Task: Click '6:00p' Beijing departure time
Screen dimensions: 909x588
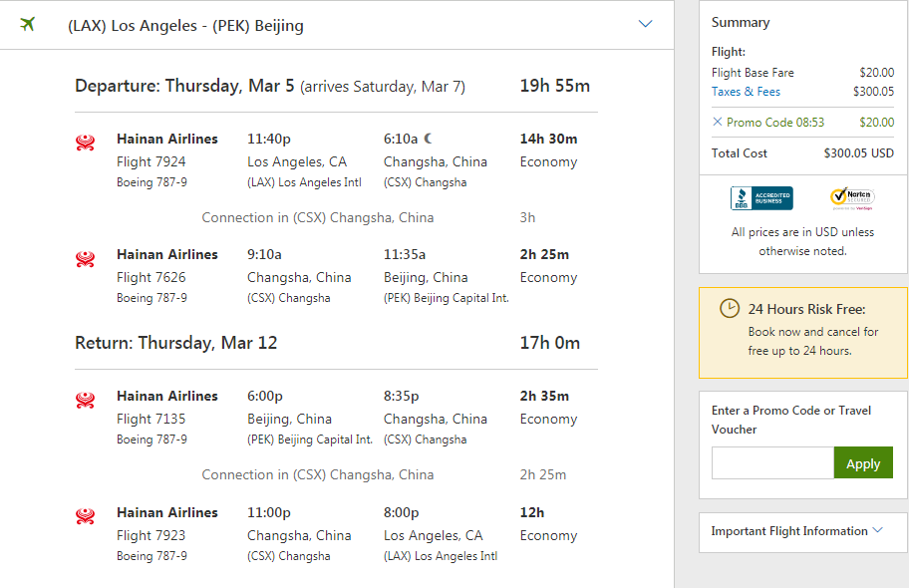Action: [x=265, y=396]
